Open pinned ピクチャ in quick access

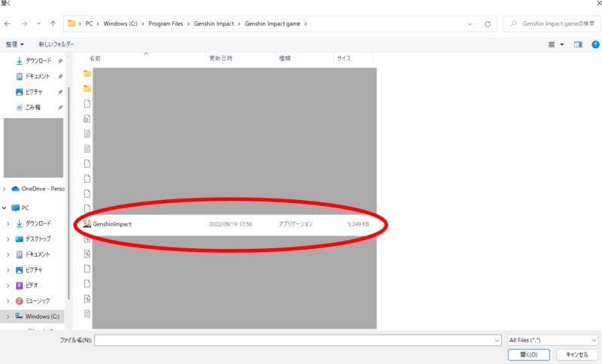point(34,92)
